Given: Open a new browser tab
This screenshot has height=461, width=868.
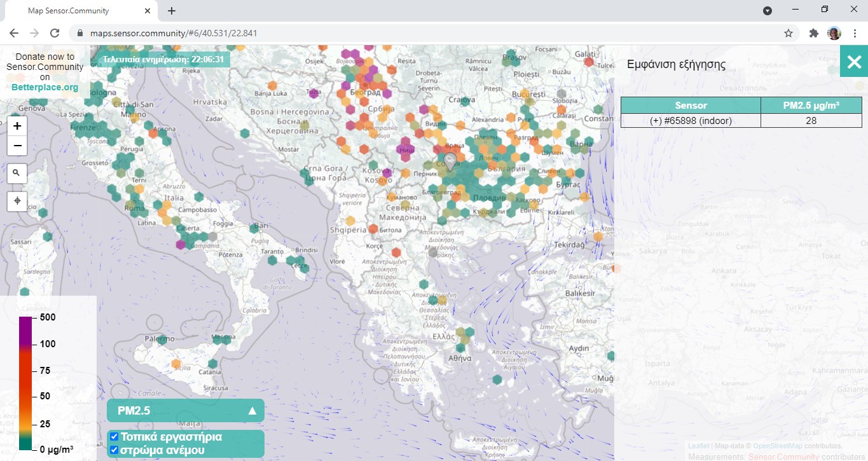Looking at the screenshot, I should tap(172, 11).
